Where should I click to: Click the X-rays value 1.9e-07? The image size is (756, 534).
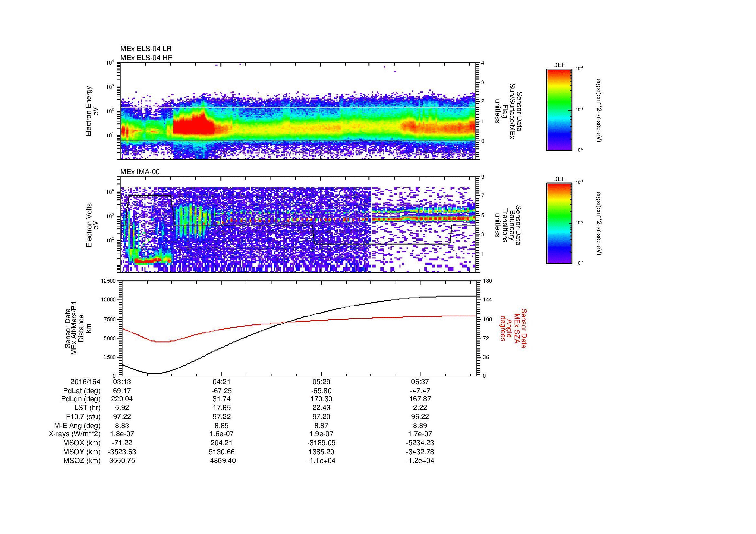point(321,434)
